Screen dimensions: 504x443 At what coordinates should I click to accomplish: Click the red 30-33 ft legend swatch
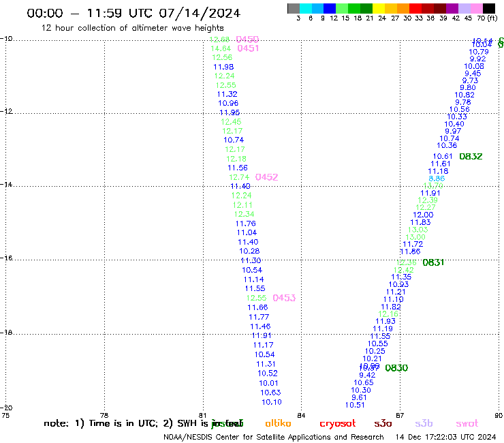(415, 8)
